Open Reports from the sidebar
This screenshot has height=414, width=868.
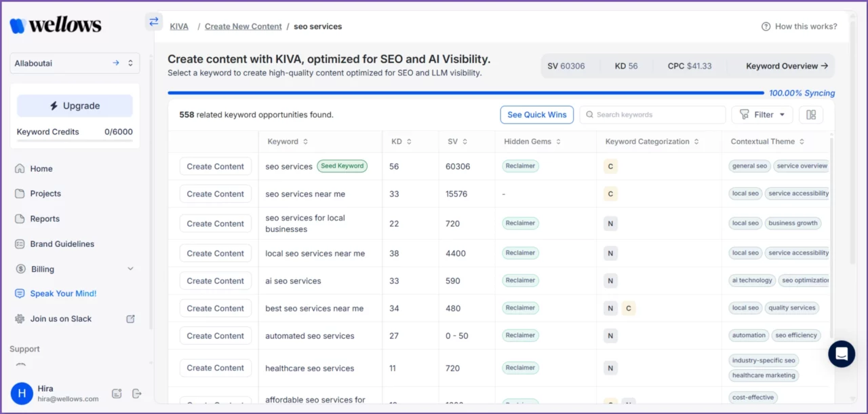(45, 219)
